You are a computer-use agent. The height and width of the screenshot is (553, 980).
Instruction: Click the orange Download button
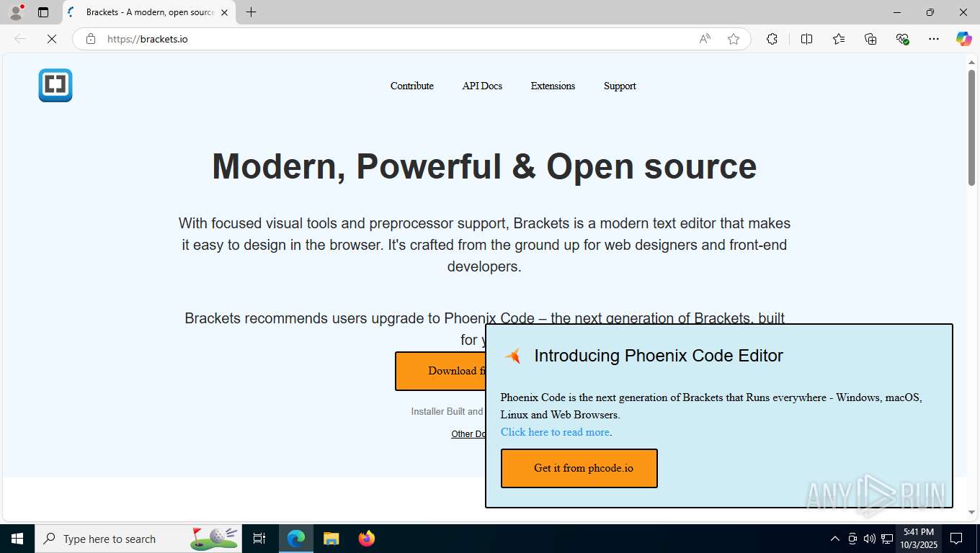pos(440,371)
